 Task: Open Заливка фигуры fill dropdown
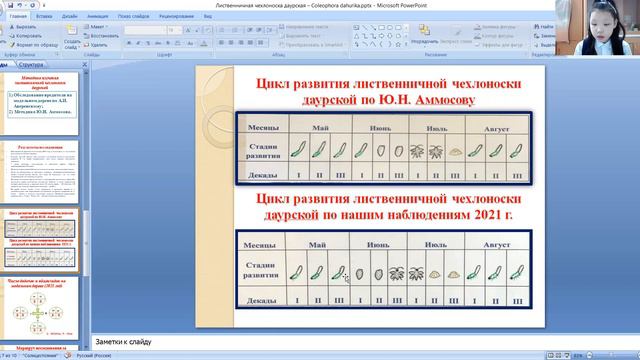pyautogui.click(x=495, y=27)
